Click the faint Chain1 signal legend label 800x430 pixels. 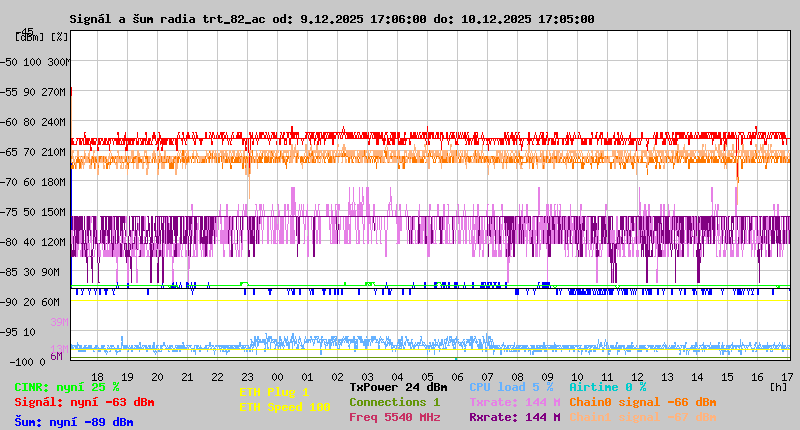642,417
